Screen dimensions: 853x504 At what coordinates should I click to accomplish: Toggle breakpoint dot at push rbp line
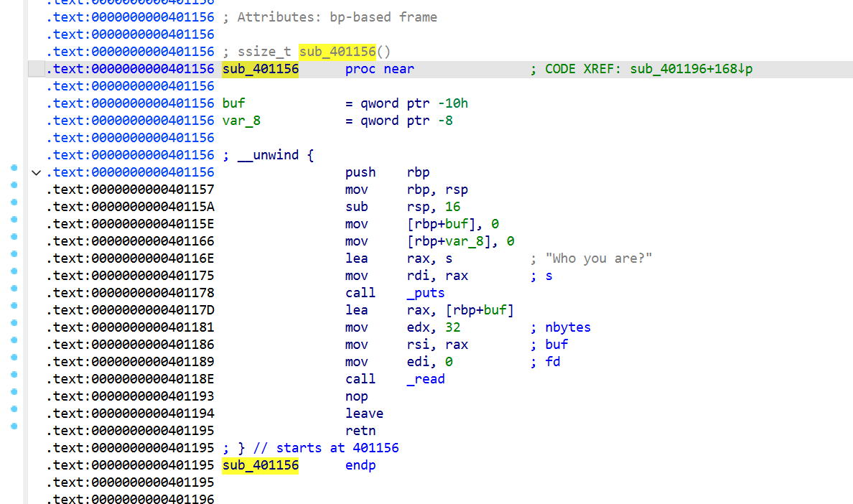pos(14,168)
